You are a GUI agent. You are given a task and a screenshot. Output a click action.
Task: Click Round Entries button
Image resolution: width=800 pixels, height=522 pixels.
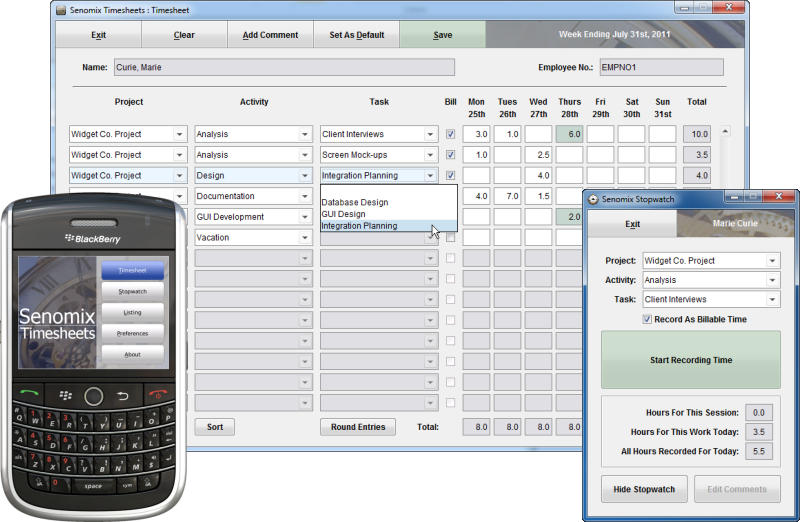click(358, 427)
